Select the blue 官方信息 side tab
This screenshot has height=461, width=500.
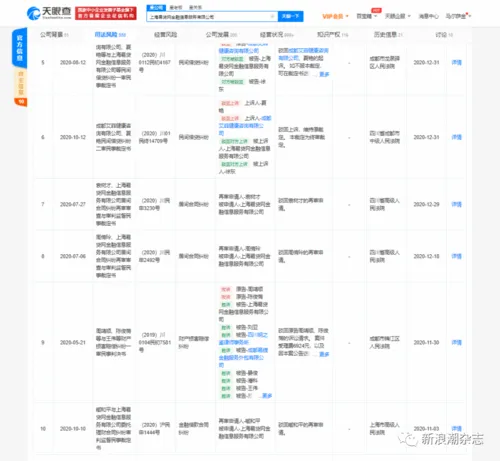(x=20, y=48)
